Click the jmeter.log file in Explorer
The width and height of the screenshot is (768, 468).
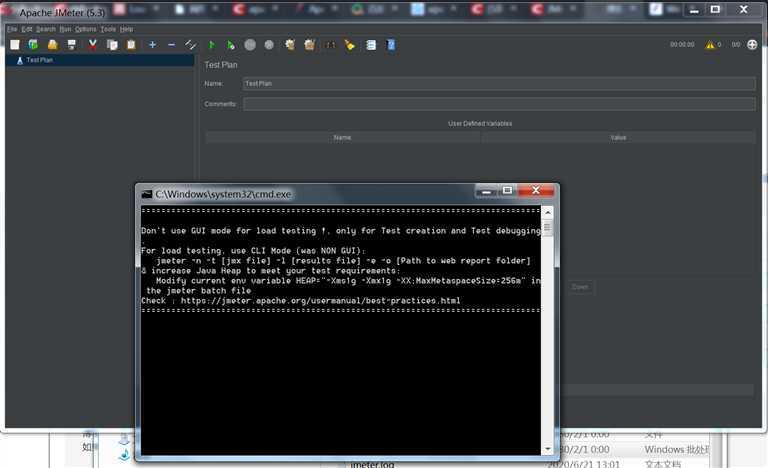tap(372, 464)
